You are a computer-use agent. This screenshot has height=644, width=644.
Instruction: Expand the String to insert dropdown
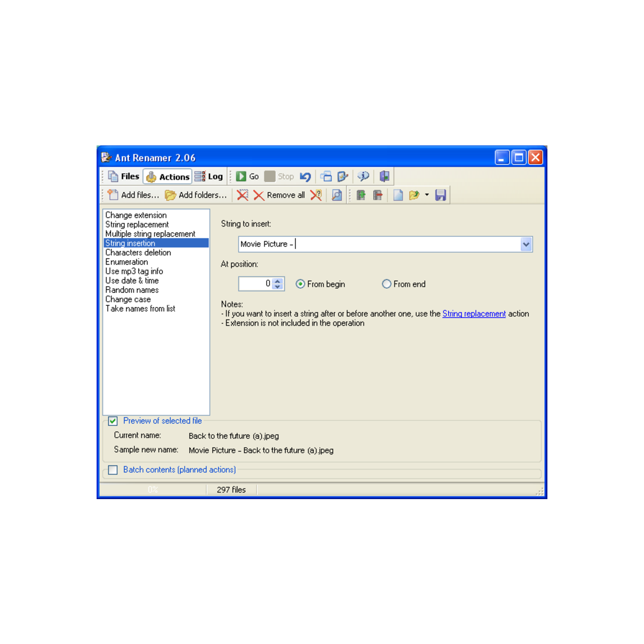(x=526, y=245)
